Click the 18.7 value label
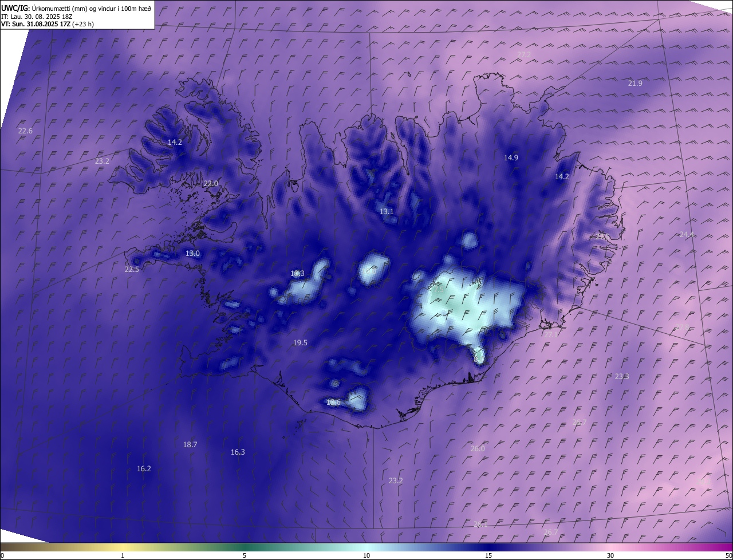 pyautogui.click(x=190, y=444)
